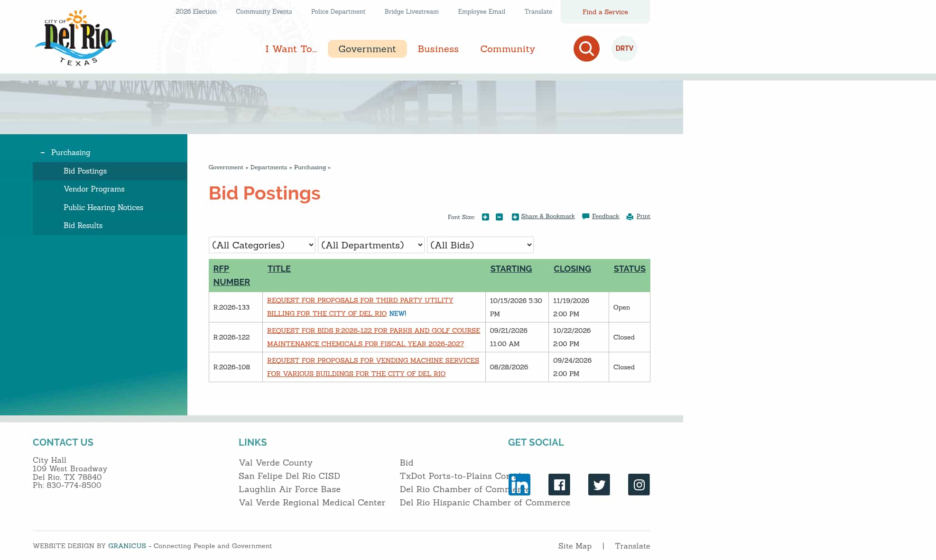Open the Parks and Golf Course chemicals bid

373,337
